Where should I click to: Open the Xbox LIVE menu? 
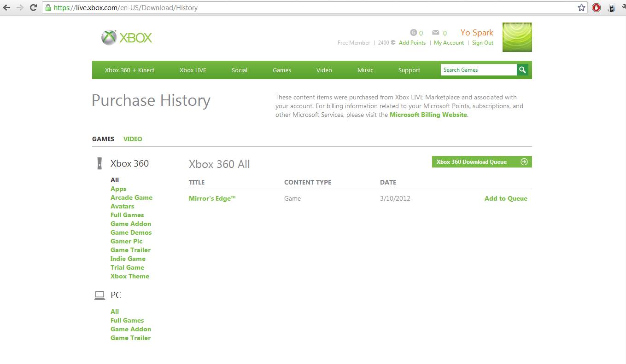(x=193, y=70)
